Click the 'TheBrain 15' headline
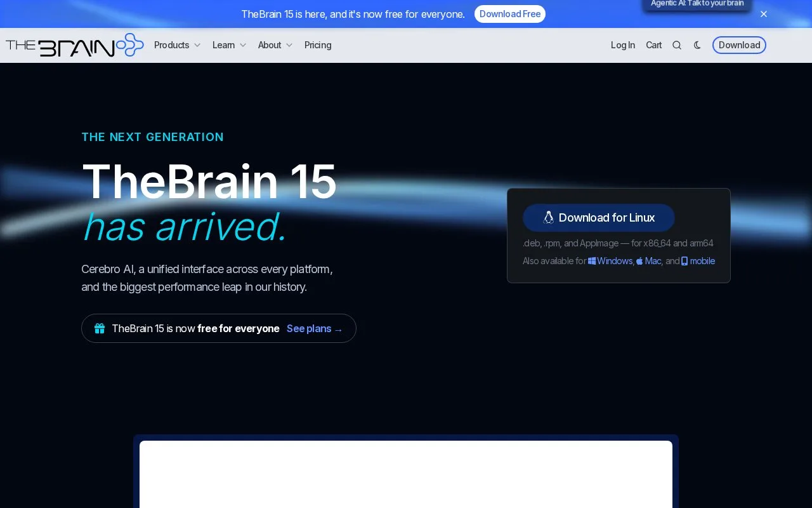The width and height of the screenshot is (812, 508). [209, 182]
